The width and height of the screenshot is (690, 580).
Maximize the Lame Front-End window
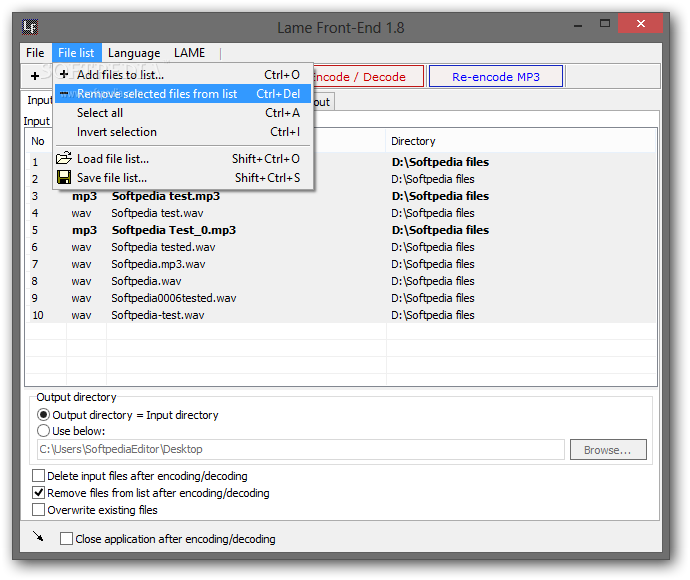click(x=605, y=24)
